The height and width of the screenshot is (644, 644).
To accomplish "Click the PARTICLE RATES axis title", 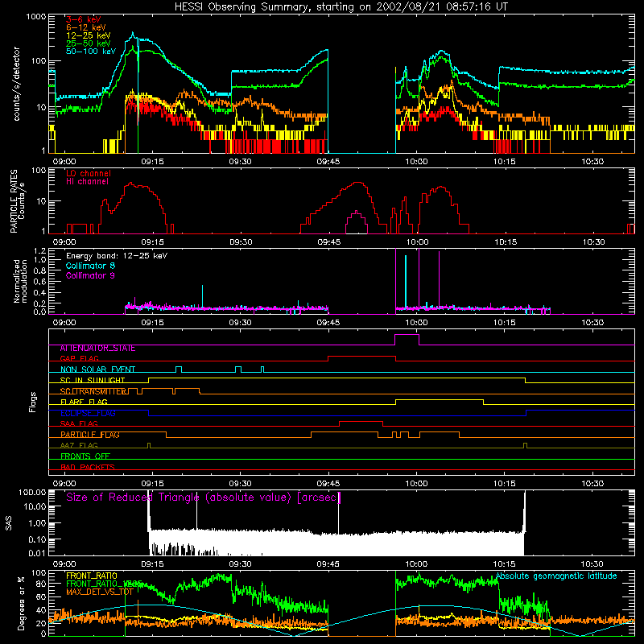I will click(x=14, y=201).
